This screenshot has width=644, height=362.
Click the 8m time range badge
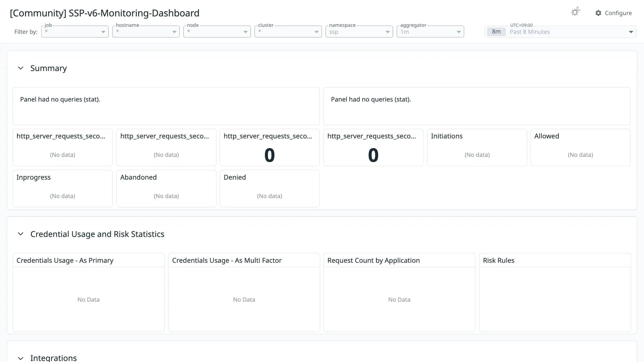click(x=496, y=32)
